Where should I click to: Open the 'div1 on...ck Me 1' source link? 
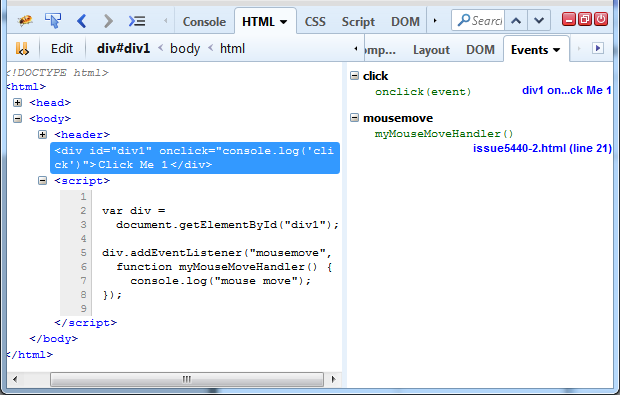point(567,90)
